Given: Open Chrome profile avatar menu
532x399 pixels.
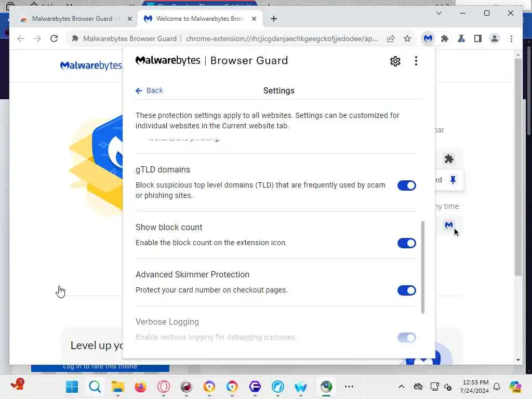Looking at the screenshot, I should (x=495, y=38).
